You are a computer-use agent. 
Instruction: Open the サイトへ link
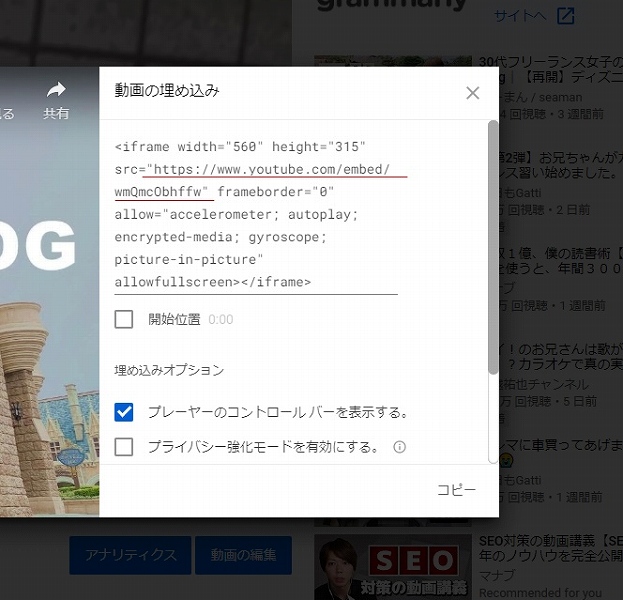click(520, 16)
